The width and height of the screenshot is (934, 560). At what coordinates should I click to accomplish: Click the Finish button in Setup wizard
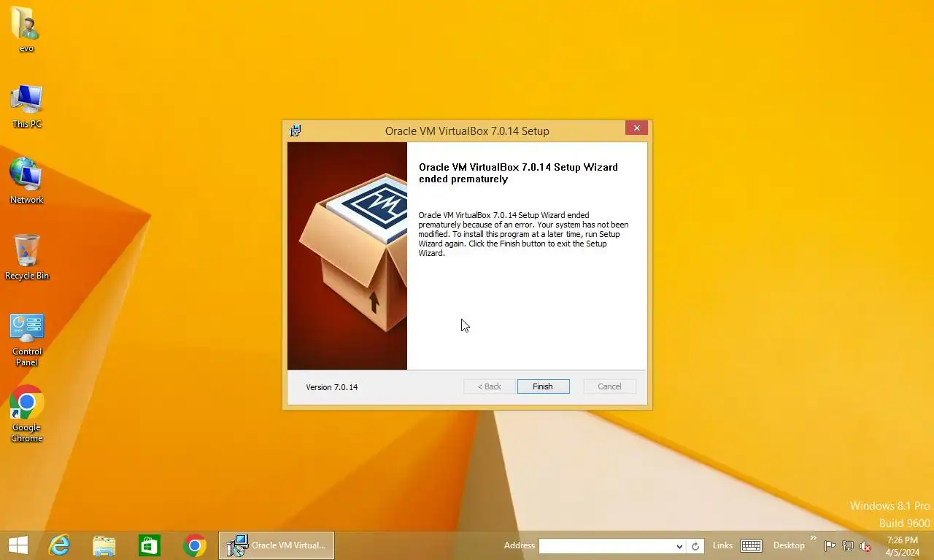543,386
